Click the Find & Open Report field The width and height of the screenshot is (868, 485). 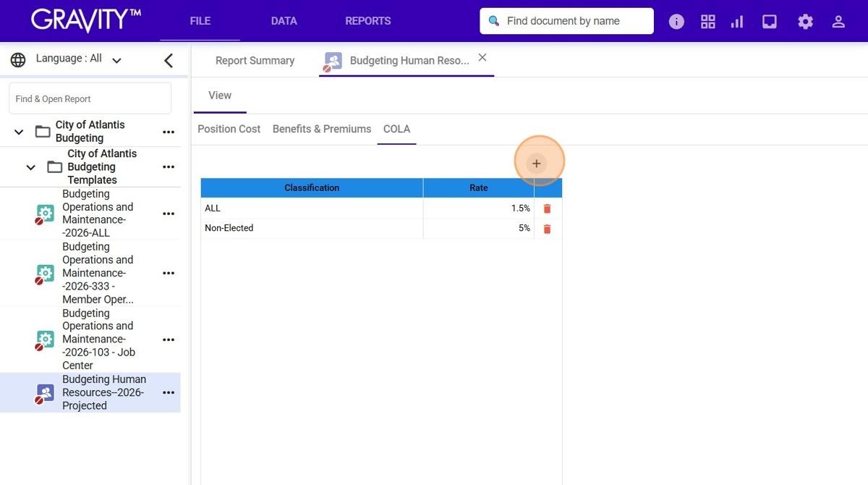(90, 98)
